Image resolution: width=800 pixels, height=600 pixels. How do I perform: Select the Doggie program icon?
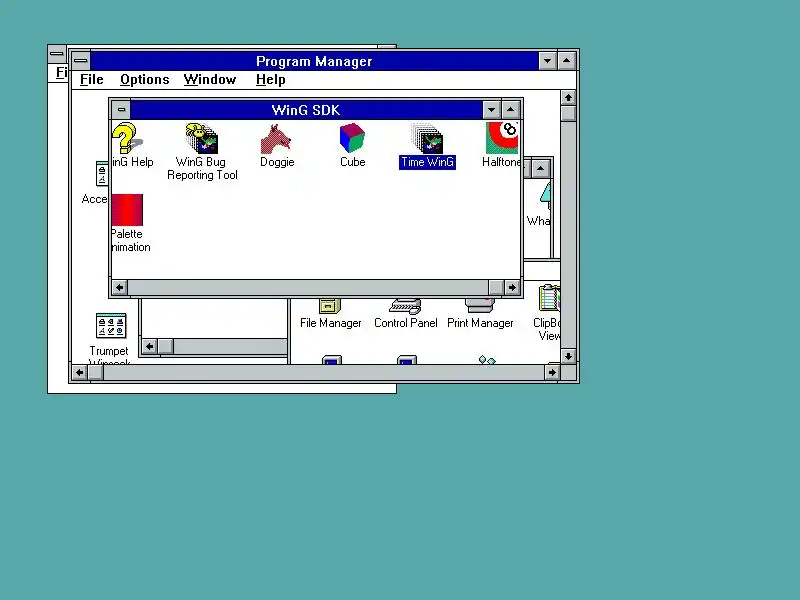[x=276, y=139]
